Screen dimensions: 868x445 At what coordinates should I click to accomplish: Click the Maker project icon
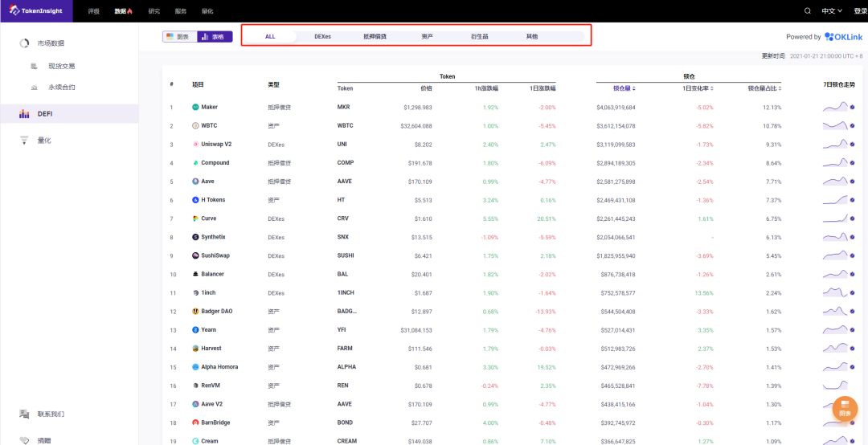[195, 108]
